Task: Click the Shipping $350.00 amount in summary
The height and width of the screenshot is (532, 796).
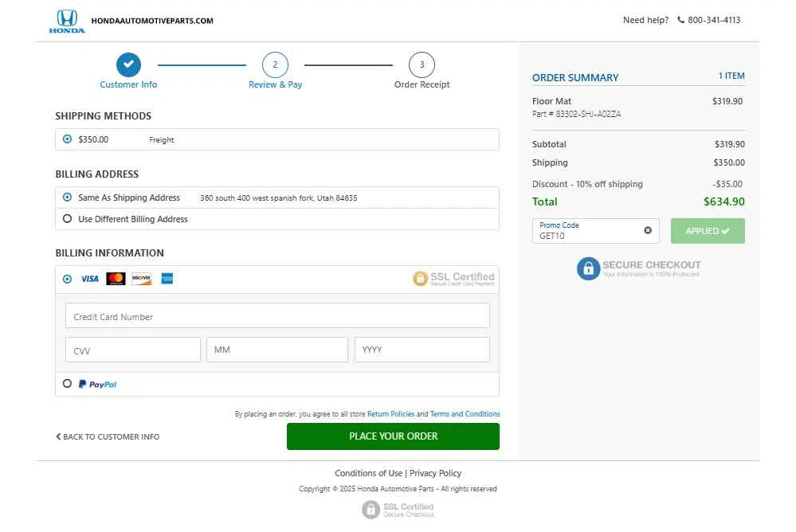Action: click(729, 163)
